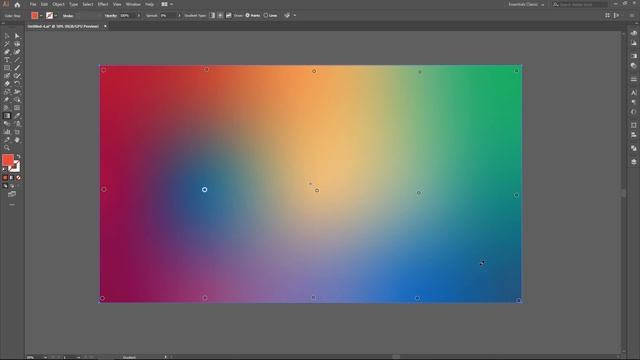Select the Direct Selection tool
Screen dimensions: 640x360
point(17,36)
